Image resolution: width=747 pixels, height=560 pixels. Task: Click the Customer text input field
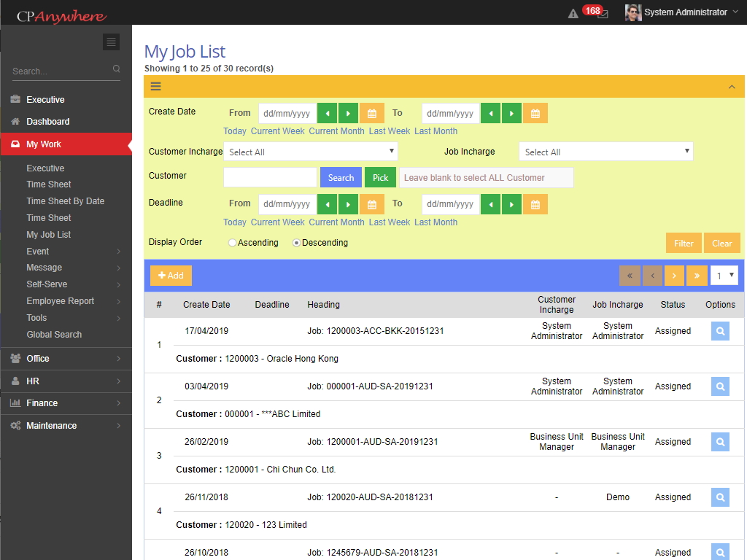(270, 177)
